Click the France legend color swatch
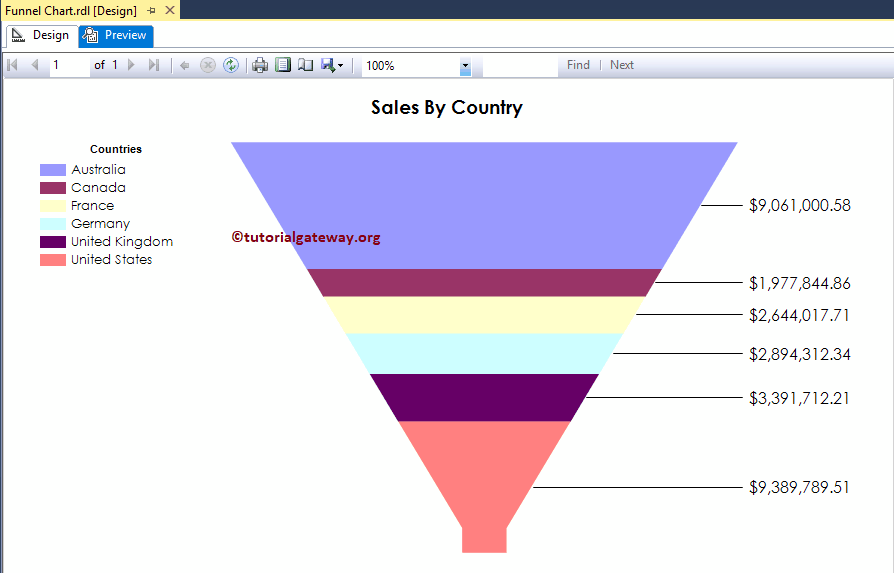894x573 pixels. pyautogui.click(x=53, y=206)
